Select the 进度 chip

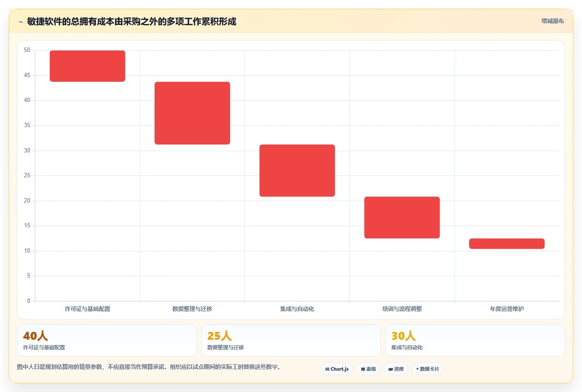click(x=396, y=369)
